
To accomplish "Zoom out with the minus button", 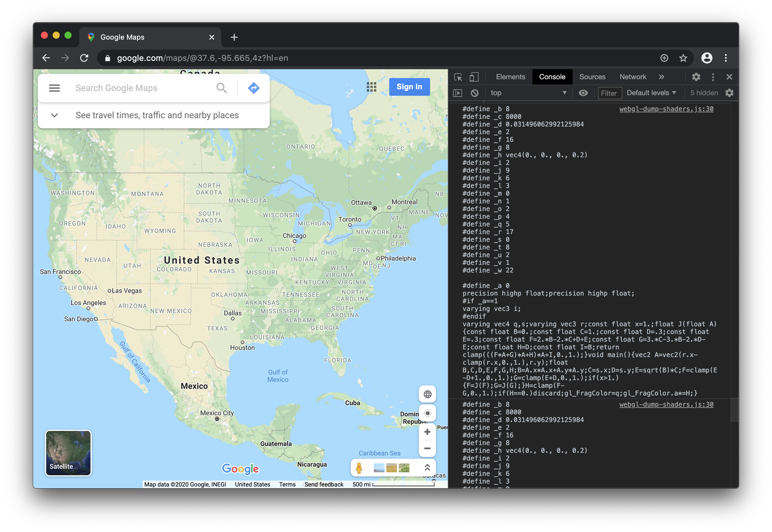I will pyautogui.click(x=427, y=448).
